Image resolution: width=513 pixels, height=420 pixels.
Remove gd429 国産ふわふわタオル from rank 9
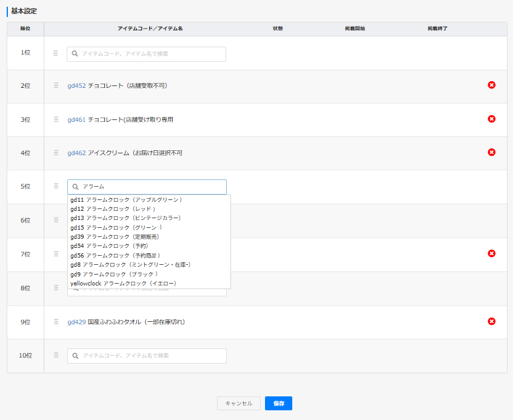(491, 321)
